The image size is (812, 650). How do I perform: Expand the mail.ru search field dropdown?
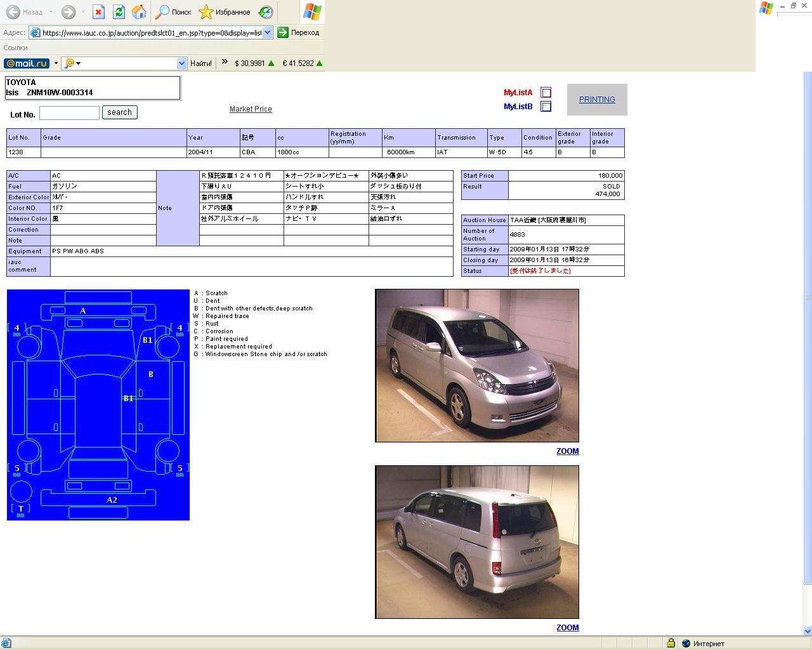tap(181, 63)
